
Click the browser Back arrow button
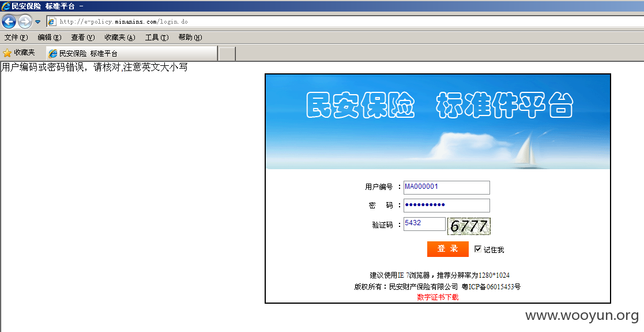[x=9, y=21]
